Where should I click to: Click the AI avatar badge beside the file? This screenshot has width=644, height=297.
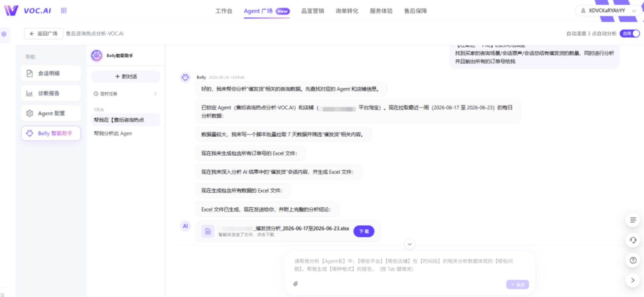tap(185, 226)
